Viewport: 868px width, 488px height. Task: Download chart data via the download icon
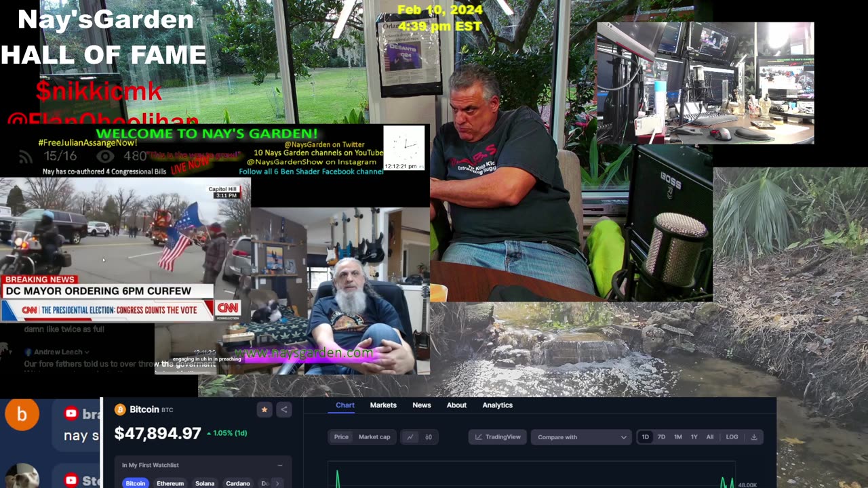click(754, 437)
